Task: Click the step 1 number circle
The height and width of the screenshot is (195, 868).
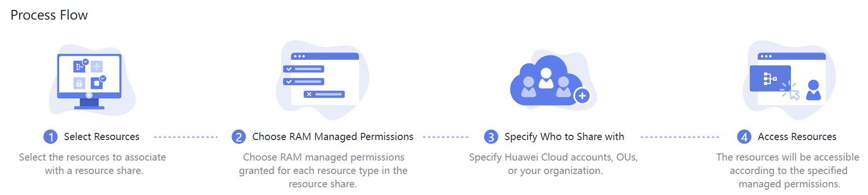Action: [51, 137]
